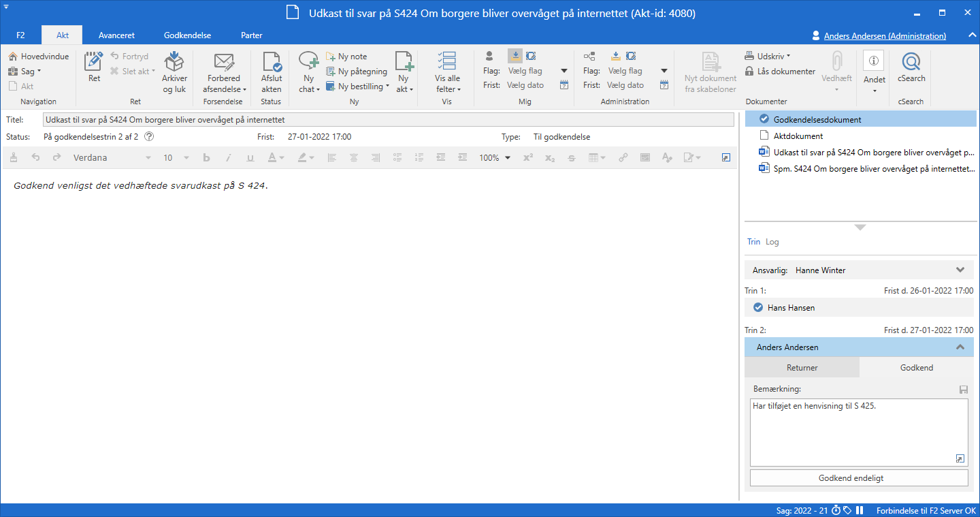Switch to the Godkendelse ribbon tab

coord(187,35)
